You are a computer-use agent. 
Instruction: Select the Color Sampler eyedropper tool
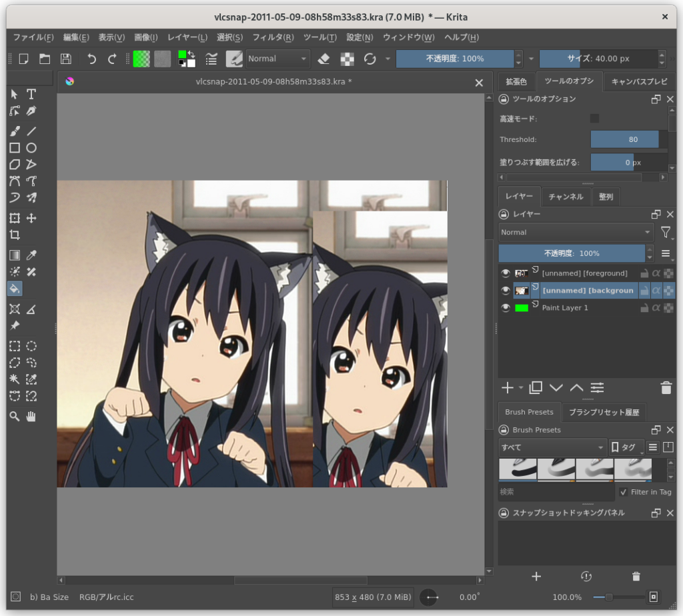31,255
